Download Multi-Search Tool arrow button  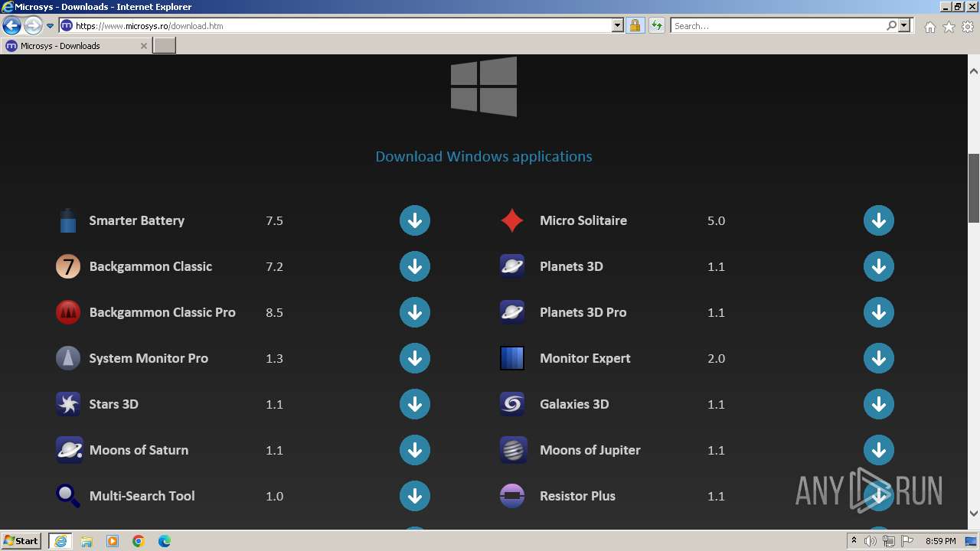tap(415, 496)
